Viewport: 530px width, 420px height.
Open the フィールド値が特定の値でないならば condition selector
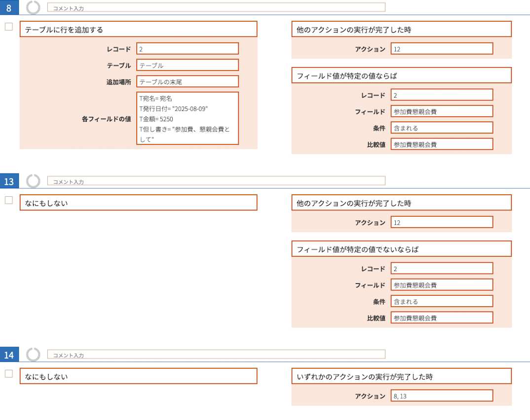pyautogui.click(x=402, y=249)
